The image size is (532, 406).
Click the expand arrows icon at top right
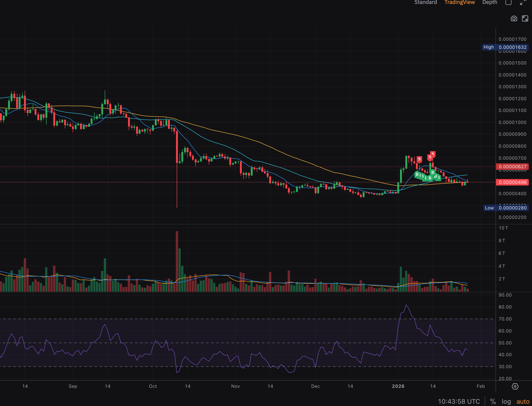[523, 2]
